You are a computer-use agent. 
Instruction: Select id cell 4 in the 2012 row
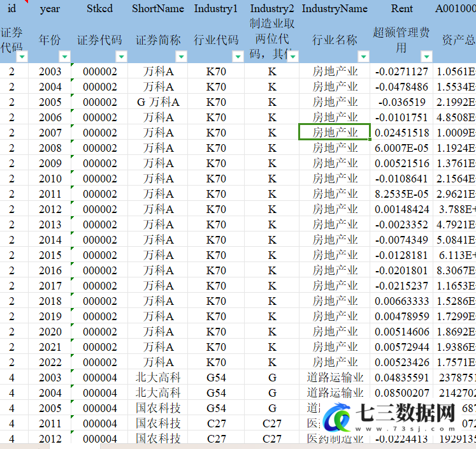(x=11, y=439)
